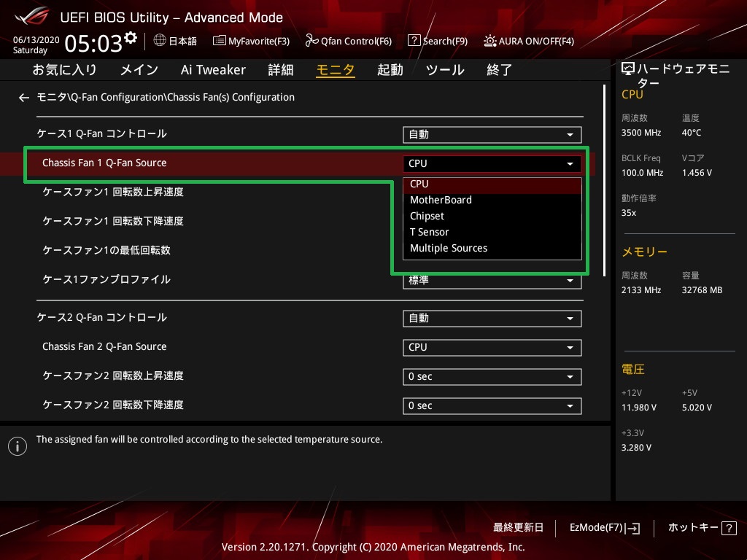
Task: Click the 05:03 clock display
Action: tap(93, 44)
